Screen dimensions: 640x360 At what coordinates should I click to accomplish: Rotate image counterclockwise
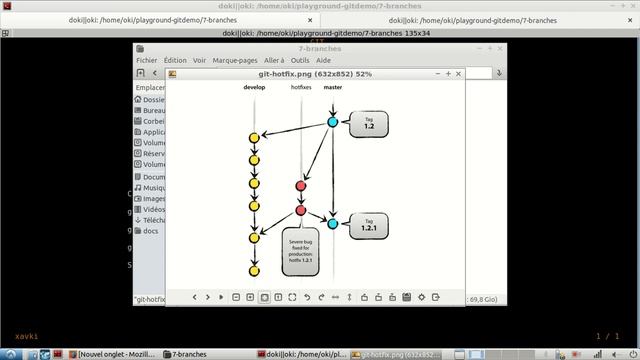[x=307, y=297]
